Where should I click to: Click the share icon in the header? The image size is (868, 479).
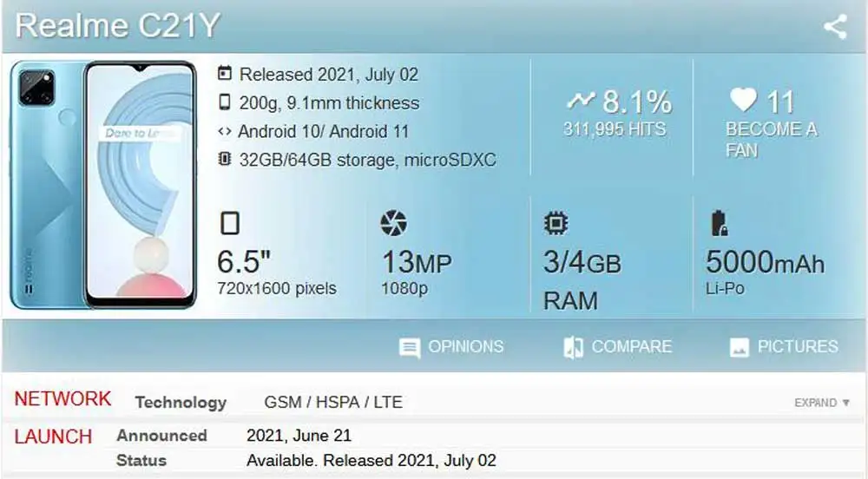tap(835, 27)
